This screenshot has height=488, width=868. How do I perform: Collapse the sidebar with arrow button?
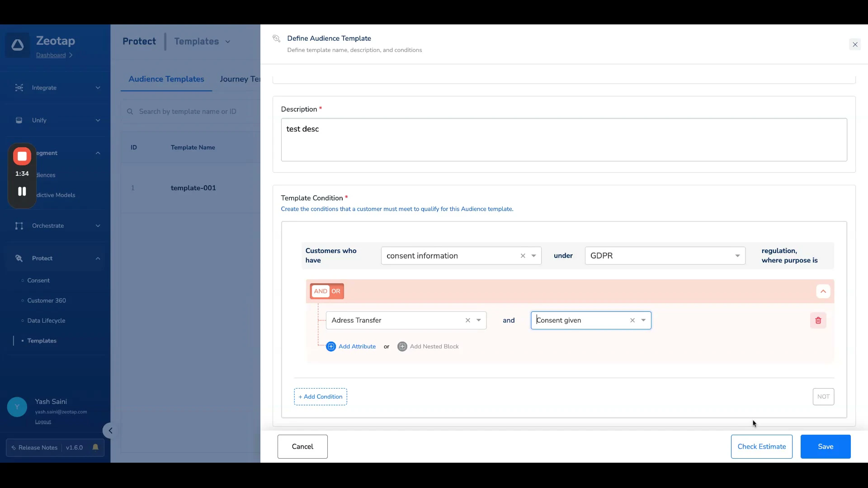pos(110,431)
